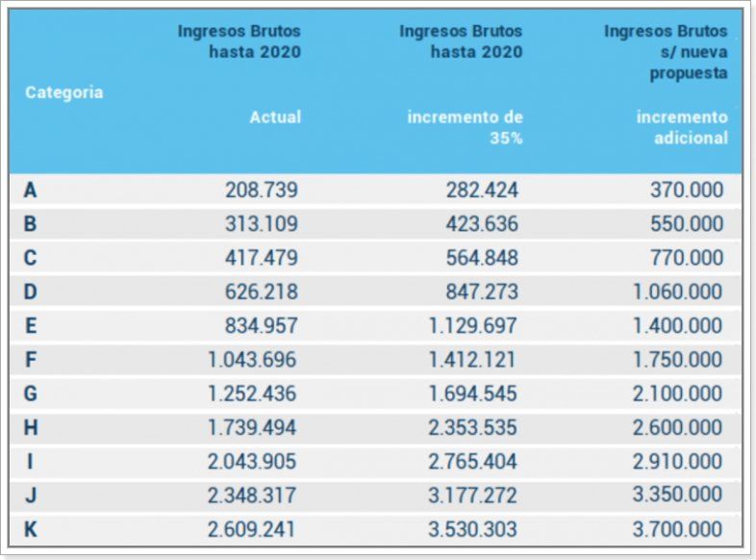Click the value 3.530.303
Viewport: 756px width, 560px height.
tap(473, 529)
